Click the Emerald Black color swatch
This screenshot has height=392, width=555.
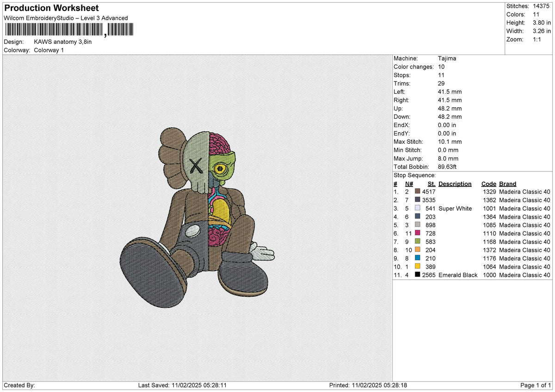(418, 275)
